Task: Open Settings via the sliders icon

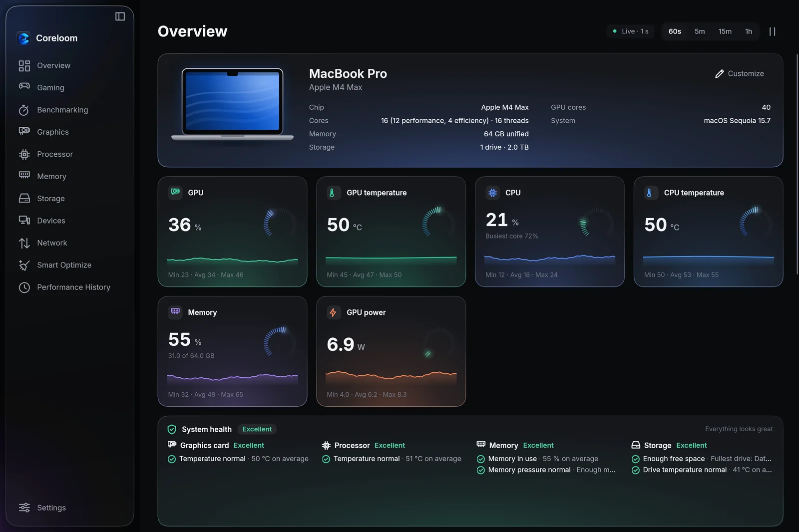Action: pyautogui.click(x=24, y=508)
